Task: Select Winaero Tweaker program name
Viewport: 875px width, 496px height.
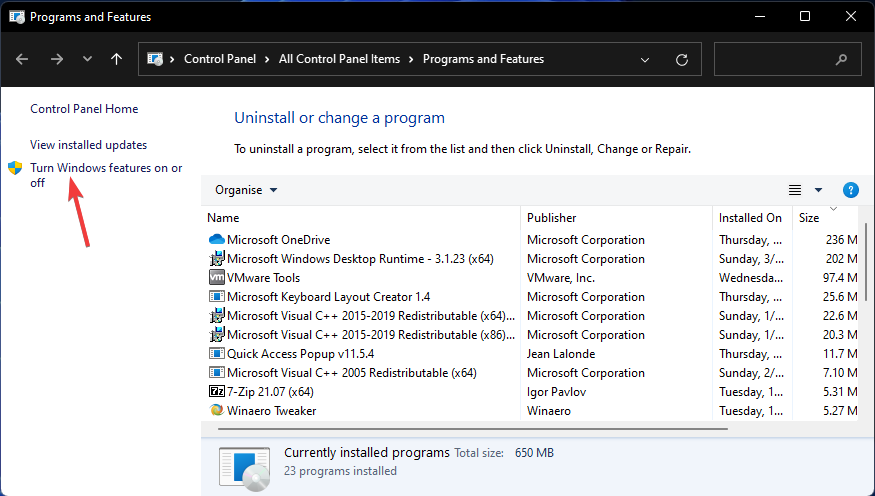Action: (272, 411)
